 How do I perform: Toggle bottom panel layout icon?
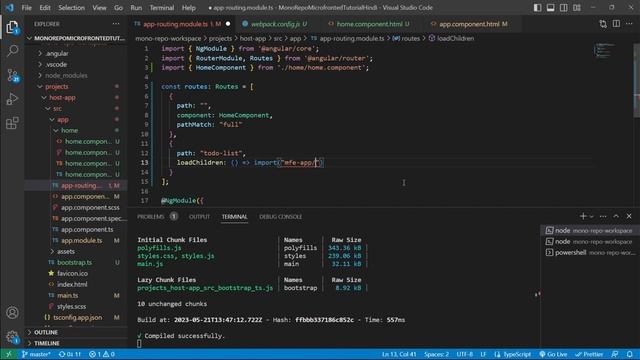[x=551, y=7]
